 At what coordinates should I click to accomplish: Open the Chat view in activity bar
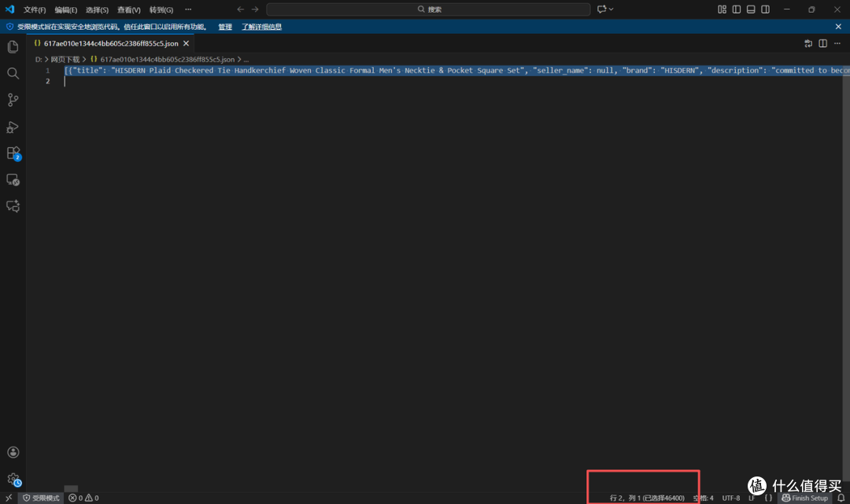pos(13,206)
